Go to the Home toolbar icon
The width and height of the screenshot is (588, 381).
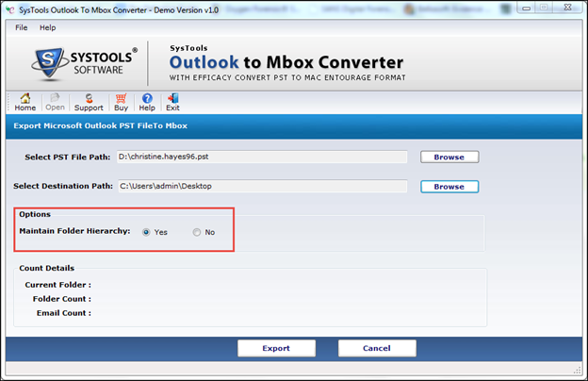point(25,102)
